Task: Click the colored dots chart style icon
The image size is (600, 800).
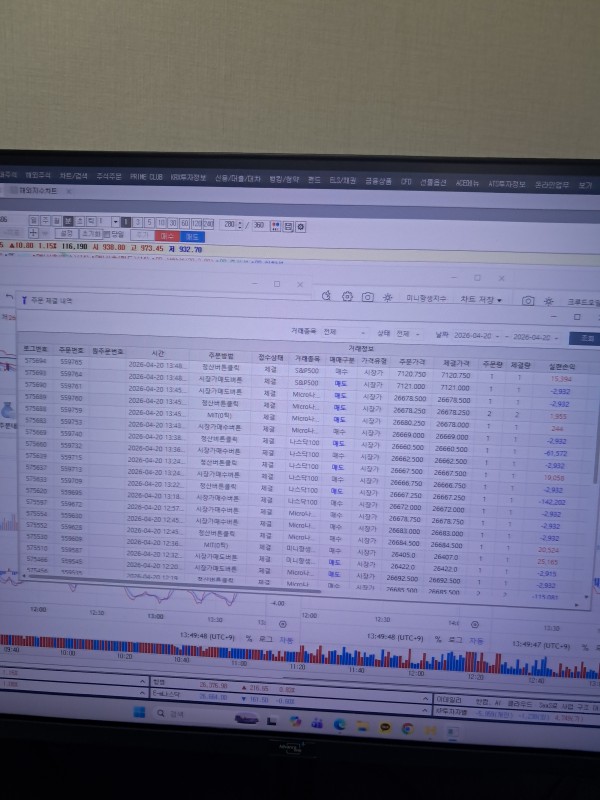Action: (x=276, y=226)
